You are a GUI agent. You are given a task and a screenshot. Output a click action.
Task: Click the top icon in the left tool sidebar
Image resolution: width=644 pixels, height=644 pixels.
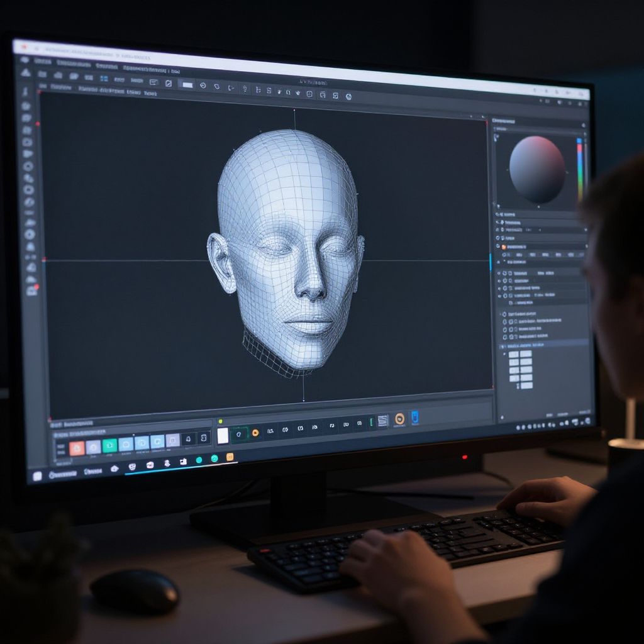pyautogui.click(x=26, y=73)
